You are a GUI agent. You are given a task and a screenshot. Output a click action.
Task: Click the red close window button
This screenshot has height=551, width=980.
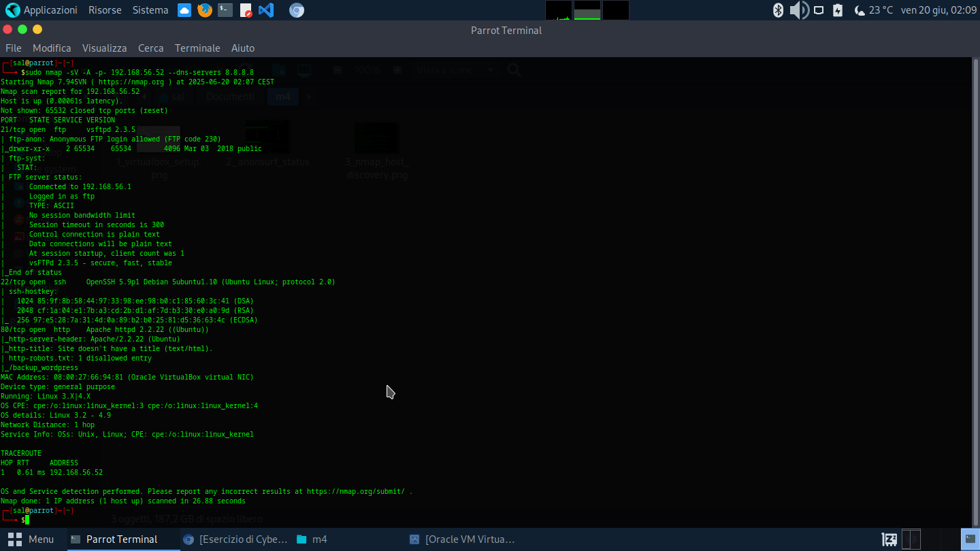point(7,29)
